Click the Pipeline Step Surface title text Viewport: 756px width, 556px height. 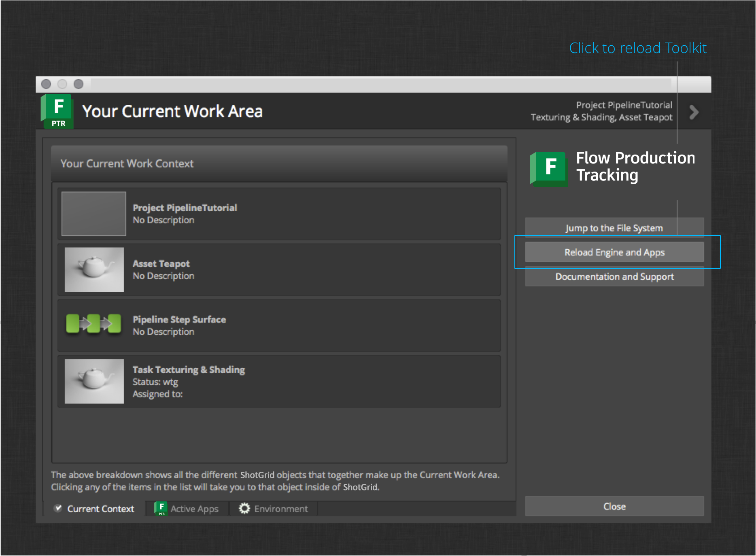(x=179, y=319)
